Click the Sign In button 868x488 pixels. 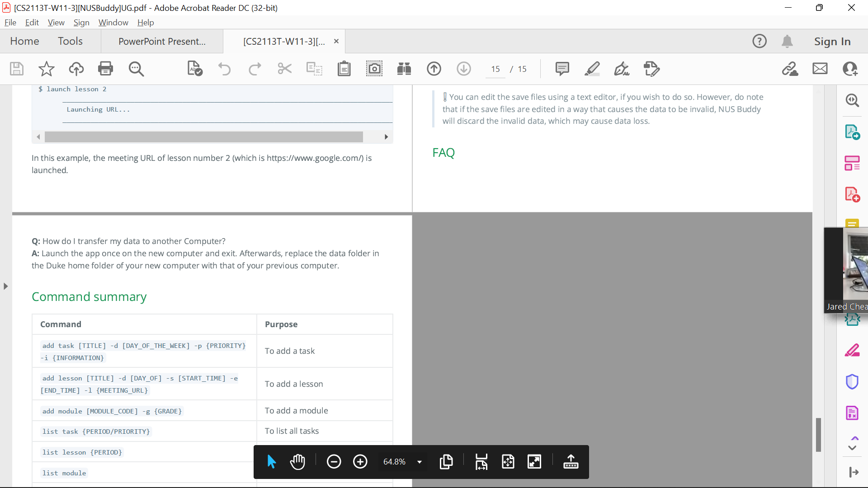click(832, 42)
